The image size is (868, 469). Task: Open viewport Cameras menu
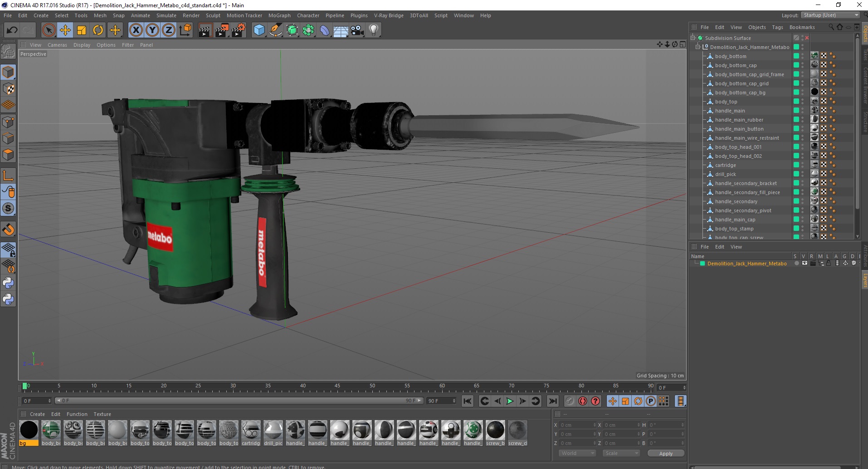(57, 45)
